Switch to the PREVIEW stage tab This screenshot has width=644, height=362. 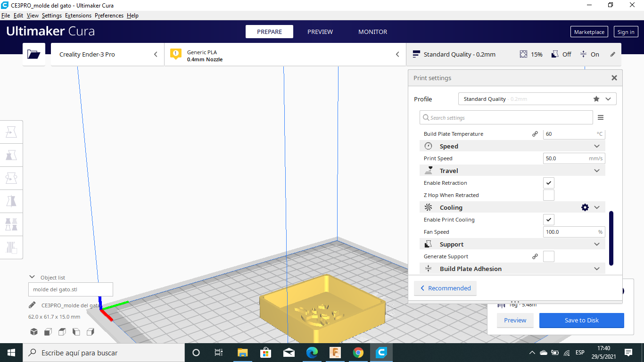[x=320, y=32]
